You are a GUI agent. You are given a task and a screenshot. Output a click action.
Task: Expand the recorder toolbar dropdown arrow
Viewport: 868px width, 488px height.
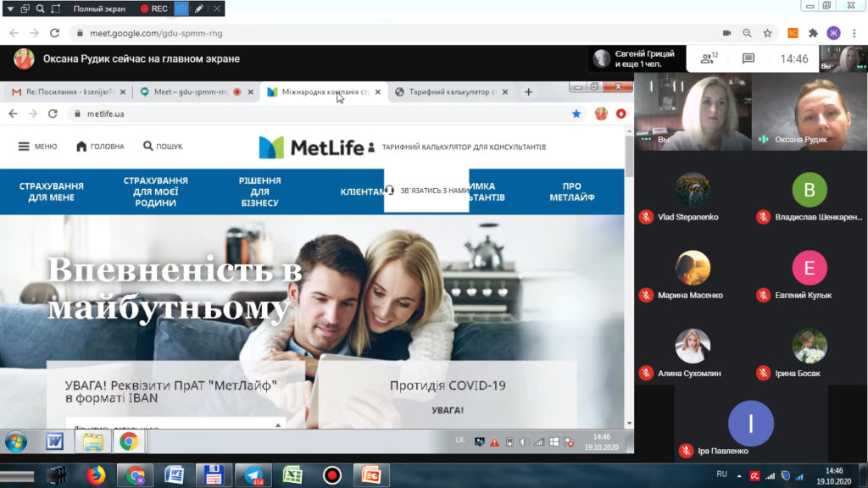(x=9, y=8)
